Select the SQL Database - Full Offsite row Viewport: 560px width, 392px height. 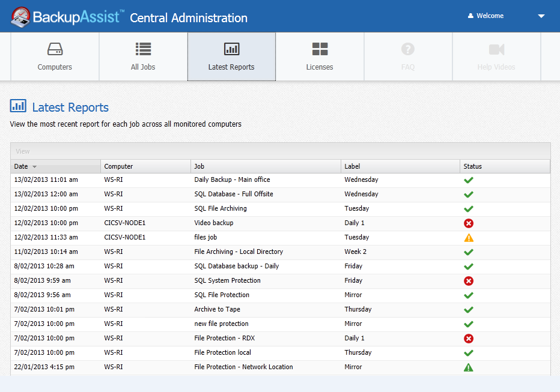click(234, 194)
